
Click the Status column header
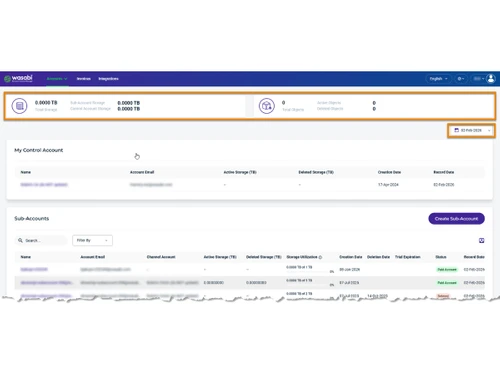[x=441, y=257]
